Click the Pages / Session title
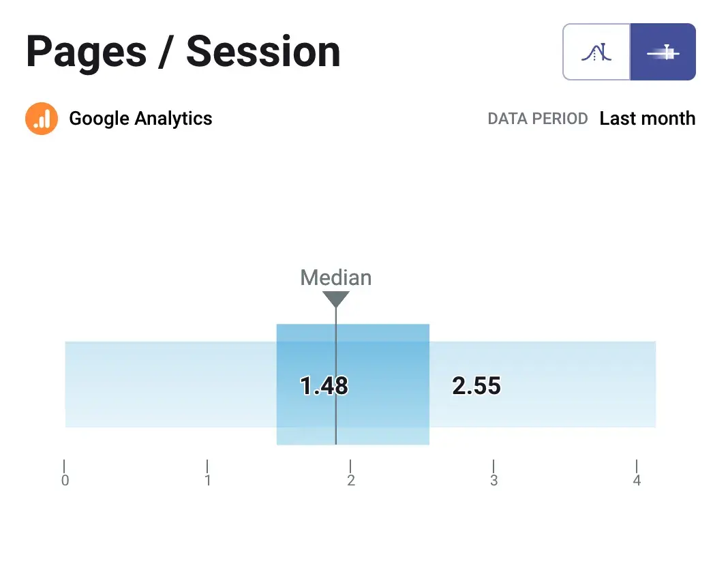This screenshot has height=570, width=728. click(183, 52)
